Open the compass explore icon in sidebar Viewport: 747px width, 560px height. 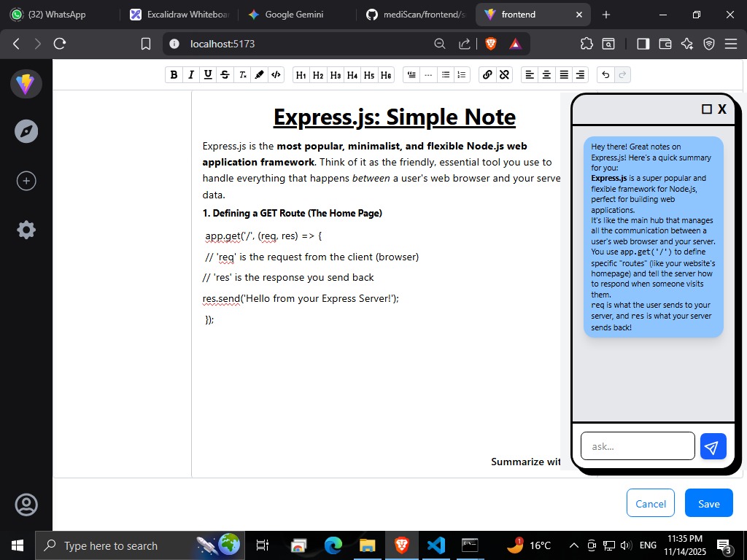[26, 131]
